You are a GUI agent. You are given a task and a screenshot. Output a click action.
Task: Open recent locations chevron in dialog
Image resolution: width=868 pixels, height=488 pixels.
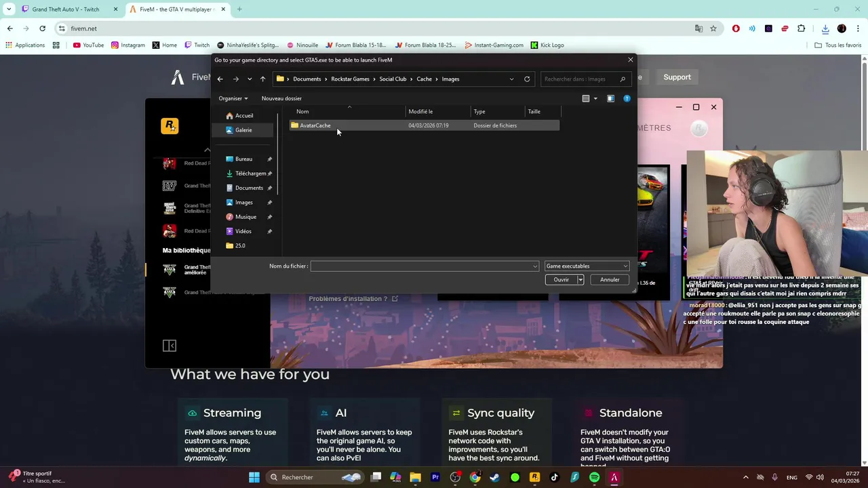[x=250, y=79]
